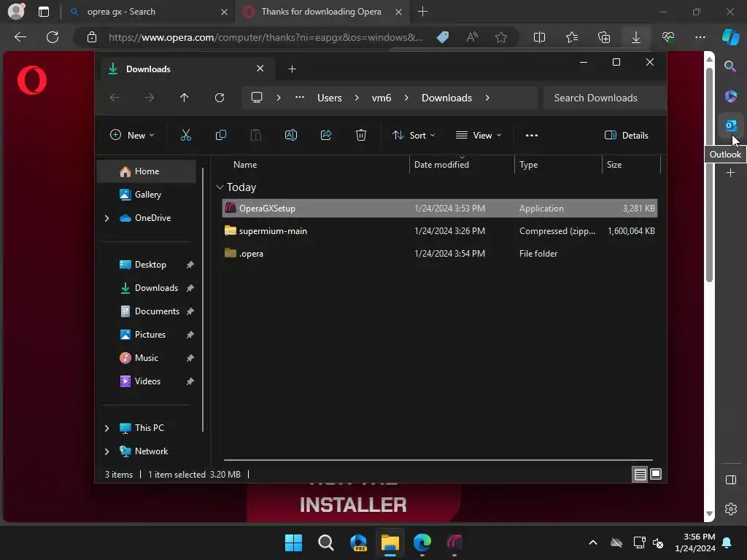Select the OperaGXSetup file

click(439, 209)
